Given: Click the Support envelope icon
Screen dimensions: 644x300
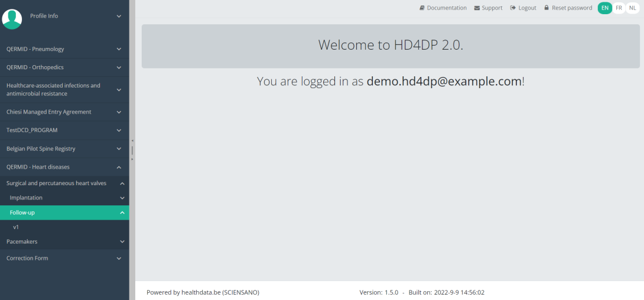Looking at the screenshot, I should click(x=477, y=8).
